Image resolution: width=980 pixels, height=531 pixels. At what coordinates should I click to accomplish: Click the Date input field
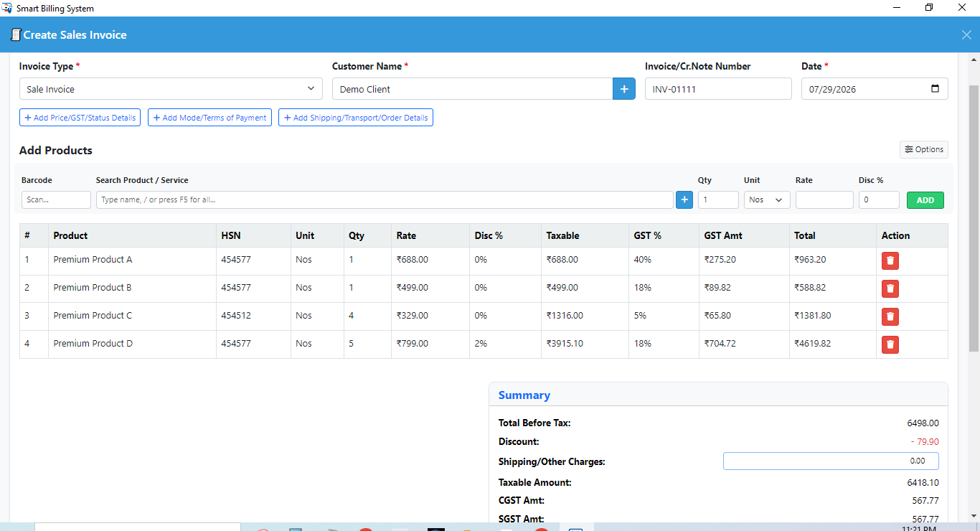pyautogui.click(x=875, y=89)
